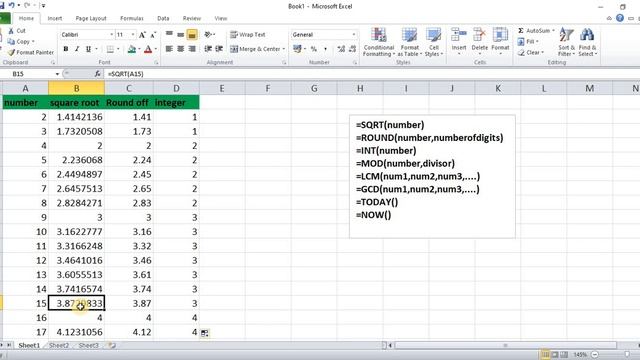
Task: Toggle Top Align vertical alignment
Action: [169, 35]
